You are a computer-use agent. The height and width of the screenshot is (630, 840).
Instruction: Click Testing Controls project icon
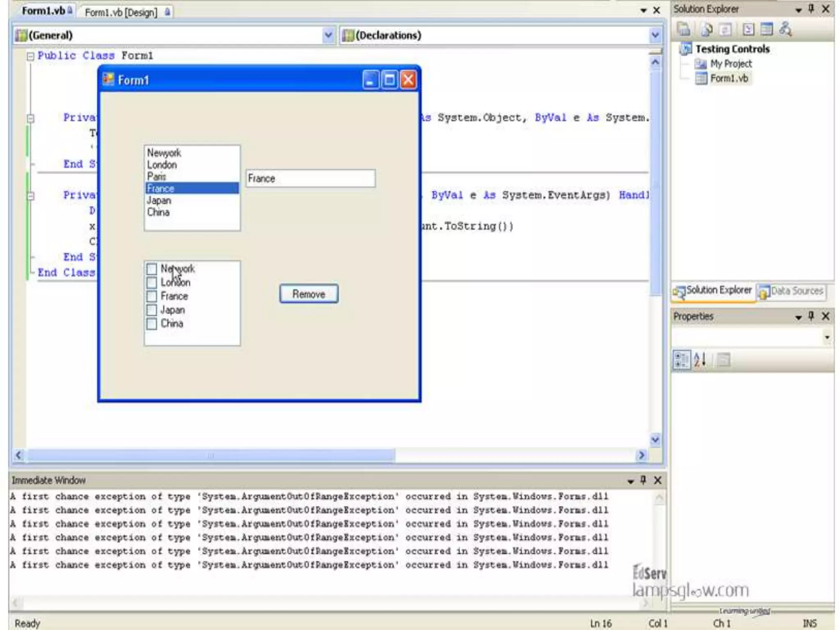(685, 49)
